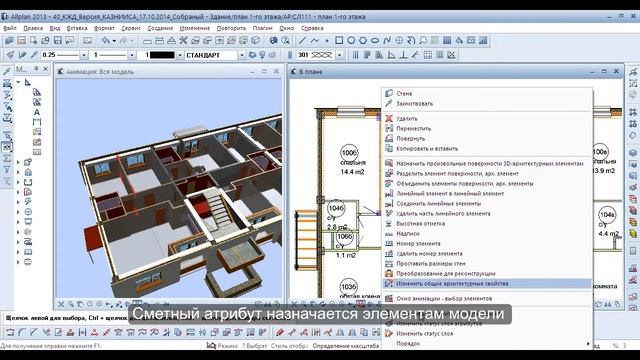Select the Line drawing tool

click(302, 40)
